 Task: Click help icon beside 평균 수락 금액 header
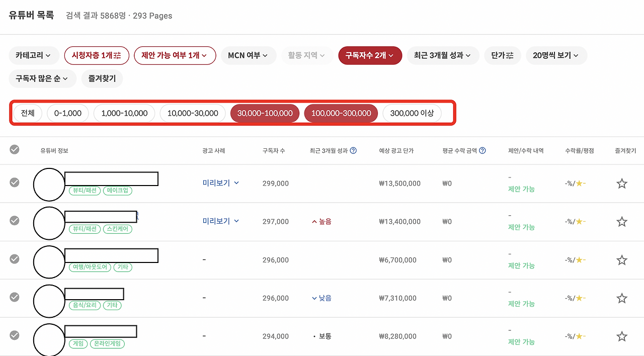point(483,150)
